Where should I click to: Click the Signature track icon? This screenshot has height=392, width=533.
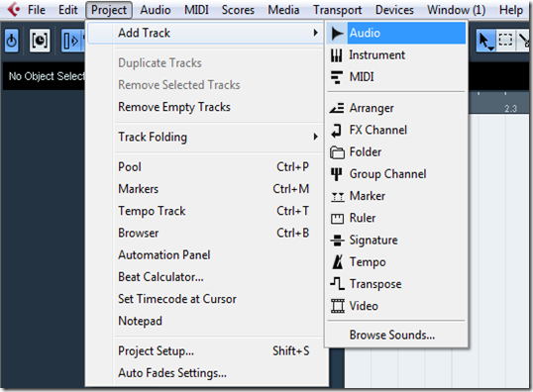[337, 241]
